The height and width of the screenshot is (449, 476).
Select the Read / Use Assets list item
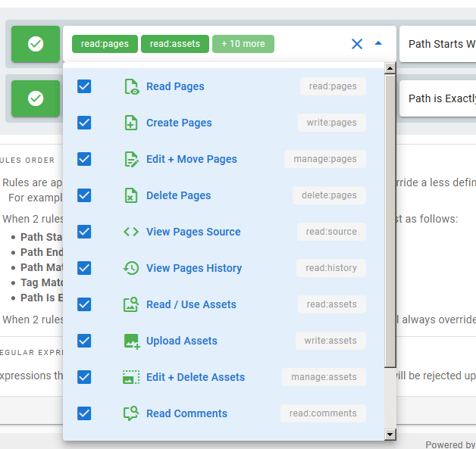pos(224,304)
